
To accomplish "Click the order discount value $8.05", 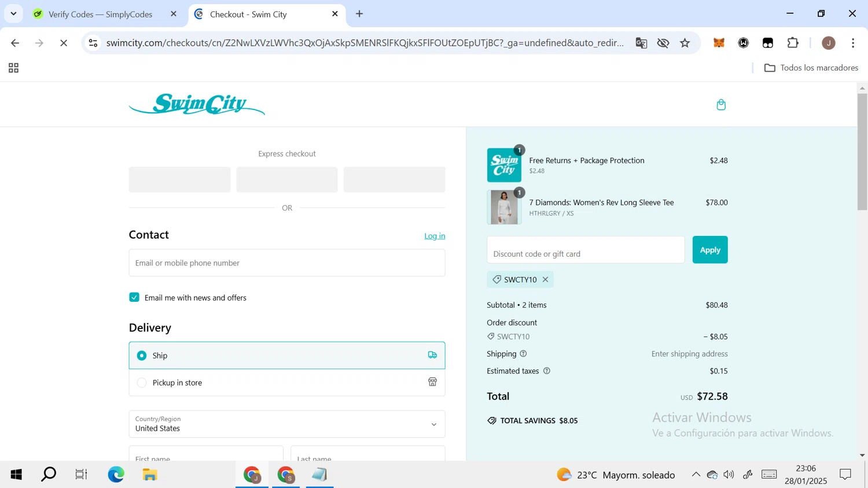I will click(x=716, y=337).
